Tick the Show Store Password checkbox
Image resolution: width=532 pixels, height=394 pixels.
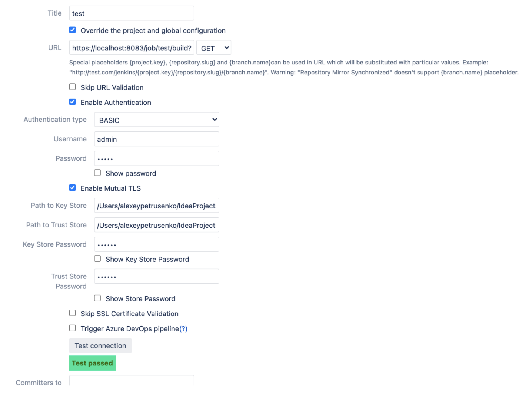tap(97, 298)
